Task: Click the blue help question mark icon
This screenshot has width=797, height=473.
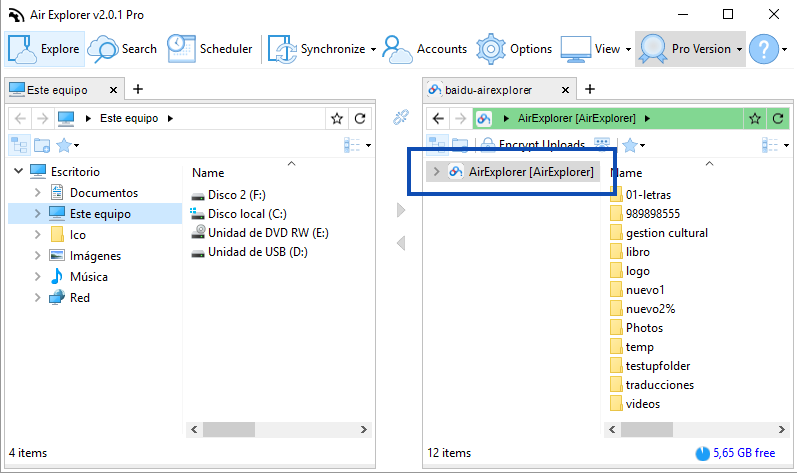Action: pos(763,49)
